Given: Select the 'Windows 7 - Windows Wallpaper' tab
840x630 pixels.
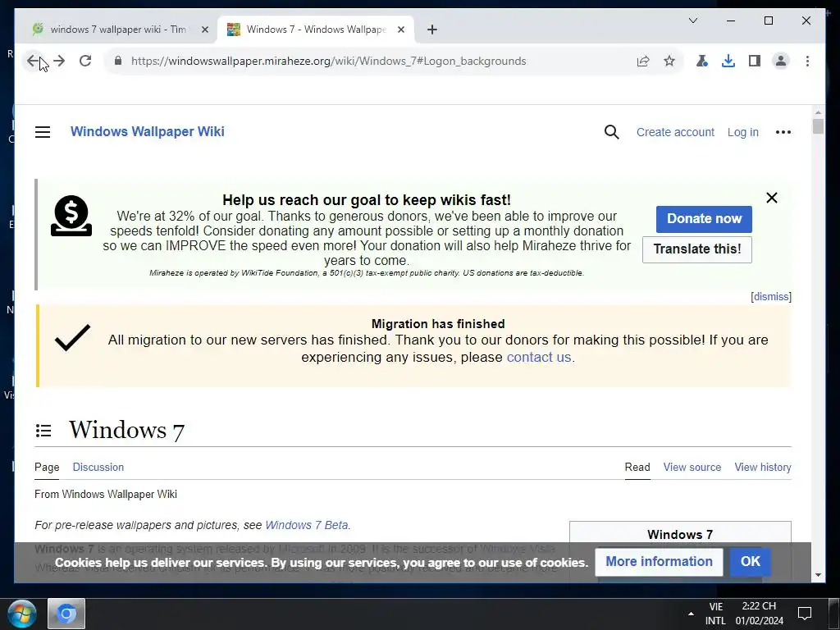Looking at the screenshot, I should pos(316,30).
